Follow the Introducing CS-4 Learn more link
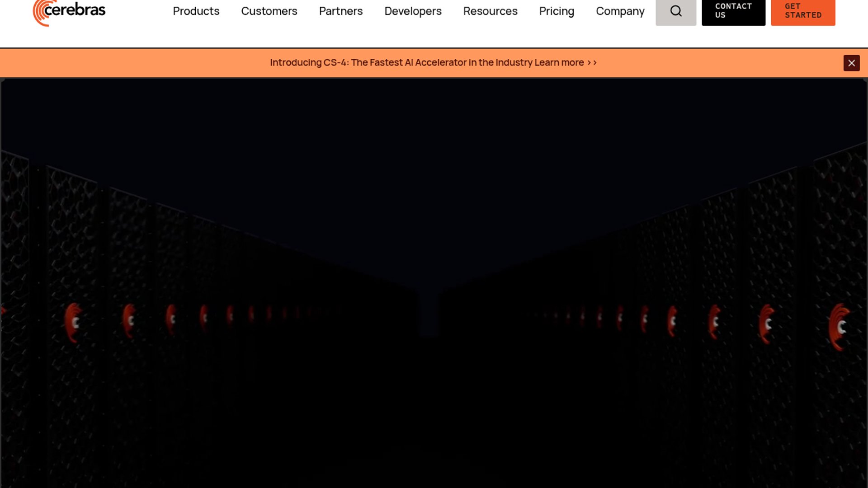The image size is (868, 488). 434,62
